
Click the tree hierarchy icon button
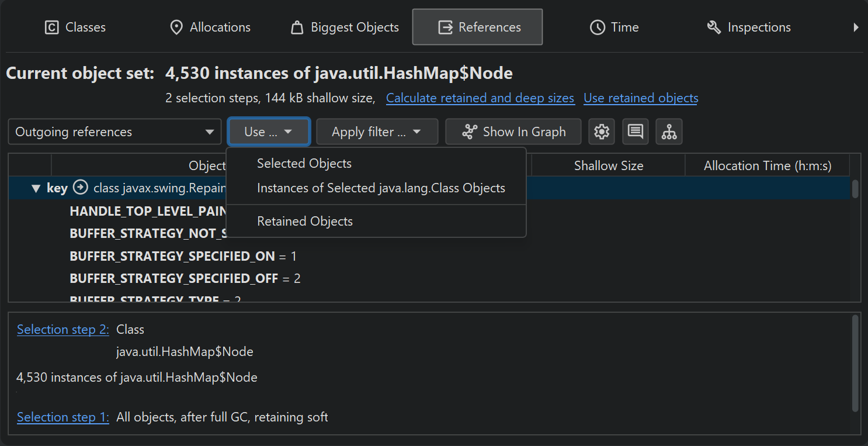click(x=669, y=132)
